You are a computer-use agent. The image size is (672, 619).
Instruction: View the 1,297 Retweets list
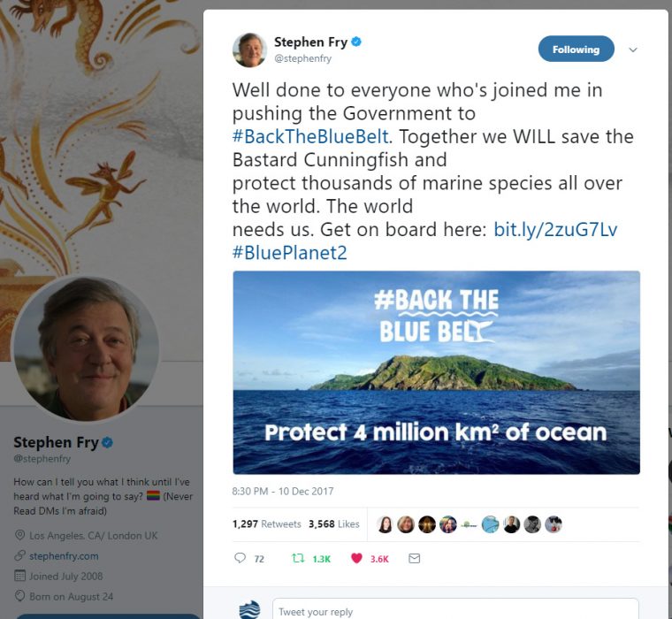[266, 523]
